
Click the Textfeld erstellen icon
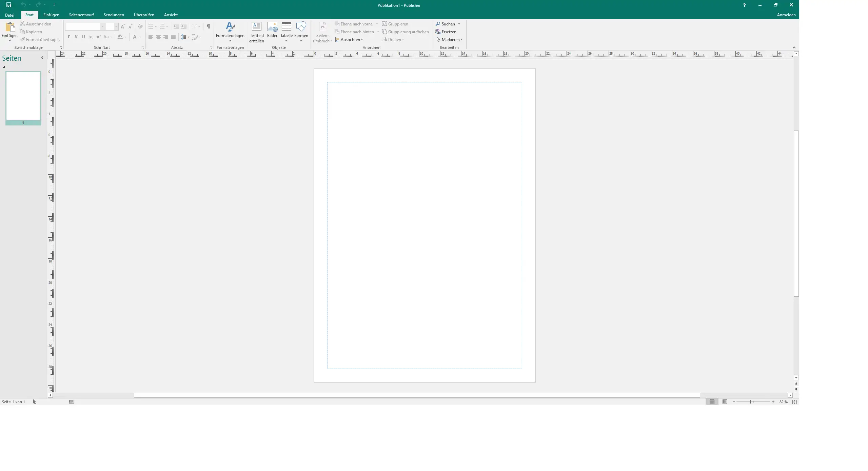[256, 27]
